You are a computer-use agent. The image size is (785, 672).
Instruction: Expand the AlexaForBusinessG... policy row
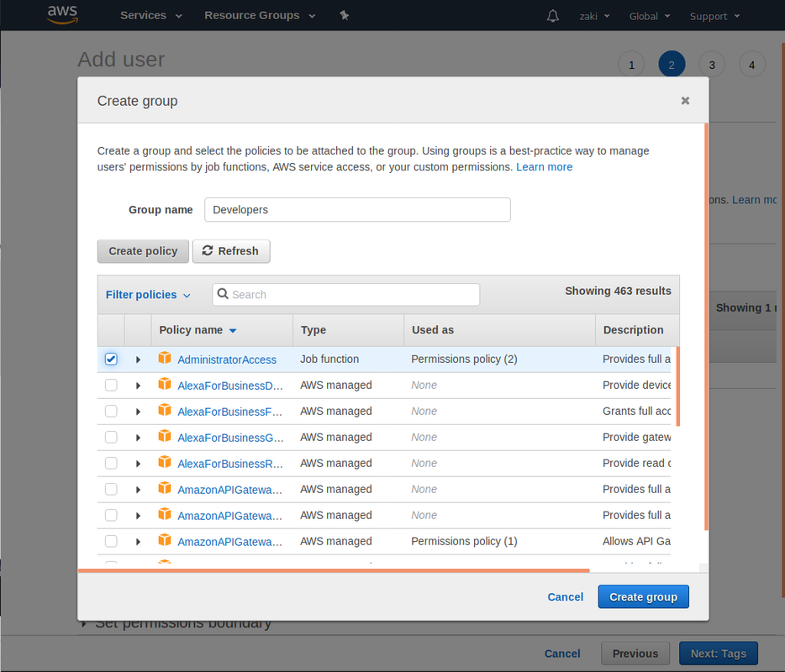[x=138, y=438]
